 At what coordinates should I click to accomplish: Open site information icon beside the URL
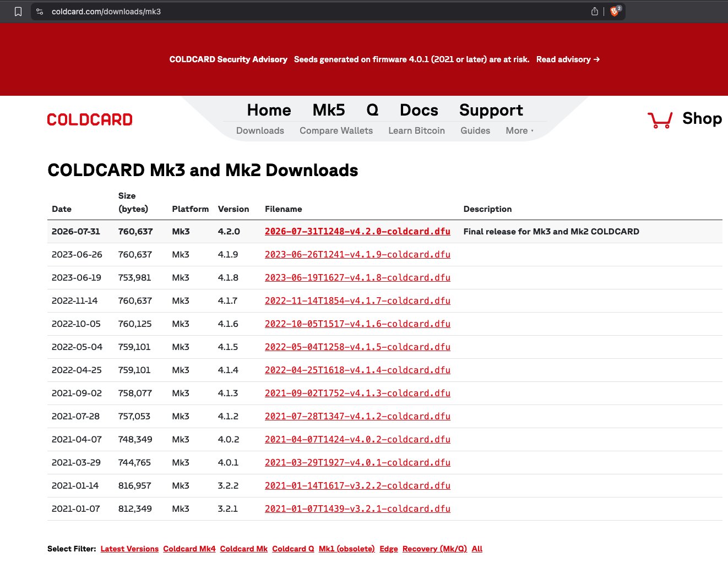tap(40, 12)
